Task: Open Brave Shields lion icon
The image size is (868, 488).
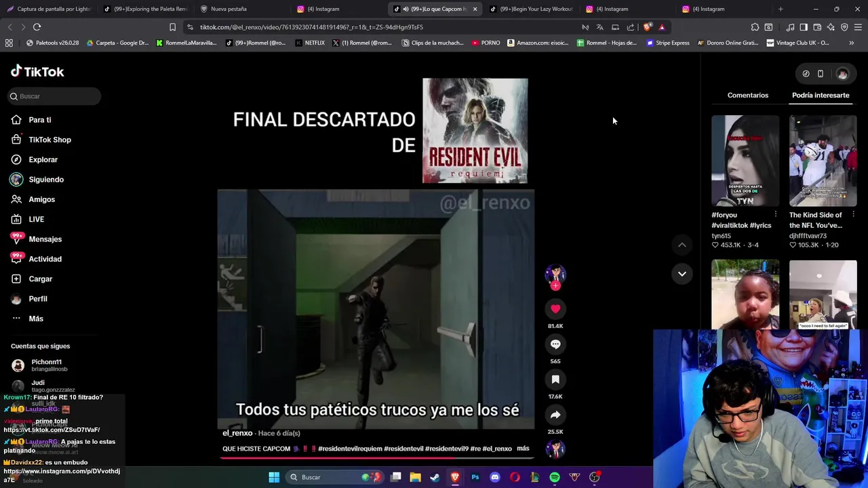Action: click(x=647, y=27)
